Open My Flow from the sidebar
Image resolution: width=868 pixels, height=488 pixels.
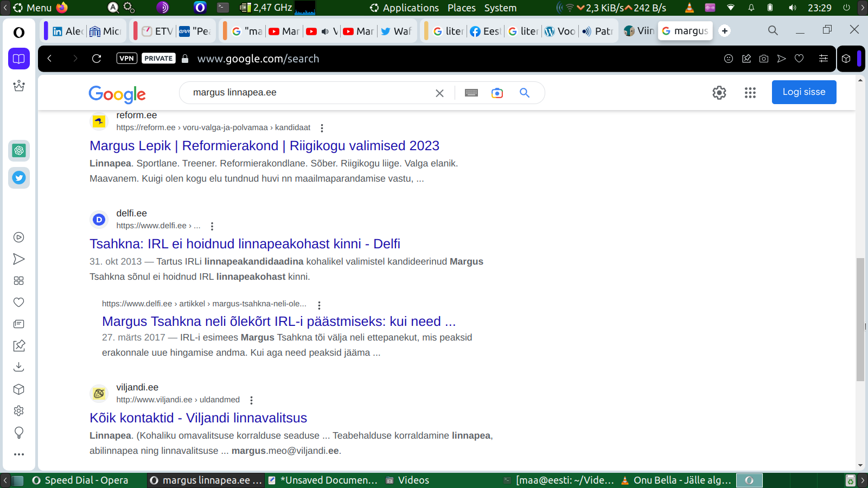click(19, 259)
